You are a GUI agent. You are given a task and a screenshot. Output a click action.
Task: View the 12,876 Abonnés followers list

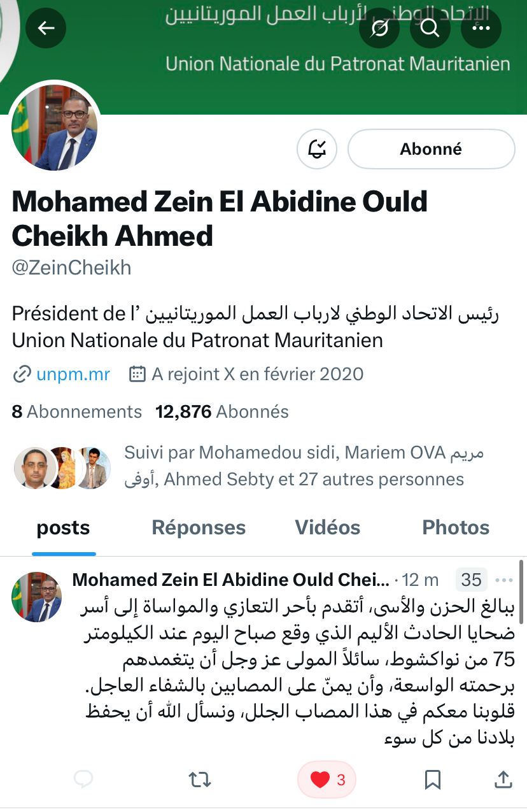[x=222, y=412]
